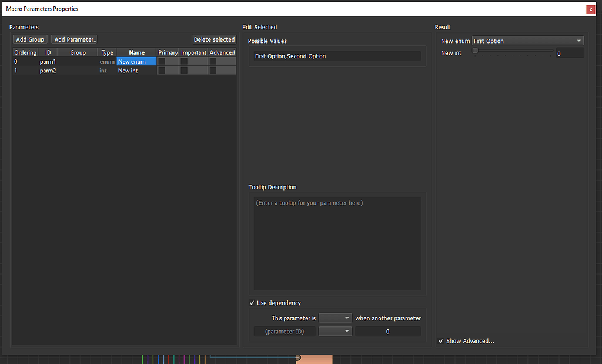Viewport: 602px width, 364px height.
Task: Click the parameter ID input field
Action: click(x=284, y=330)
